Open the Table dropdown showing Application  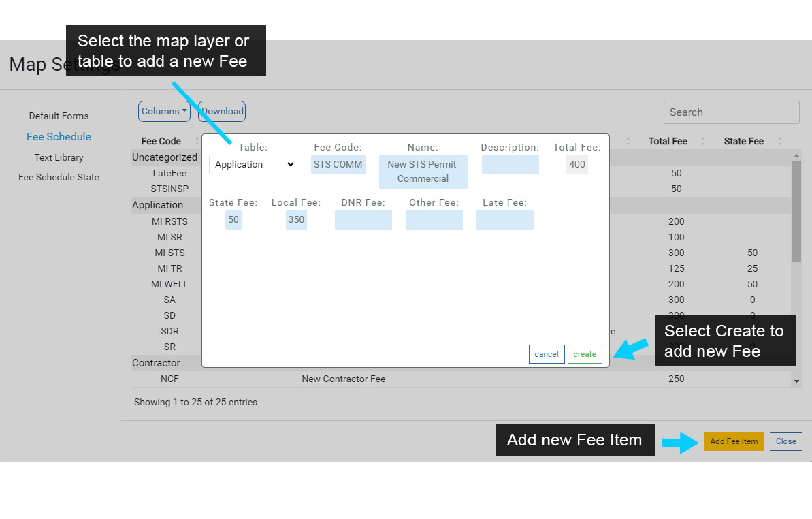(253, 164)
